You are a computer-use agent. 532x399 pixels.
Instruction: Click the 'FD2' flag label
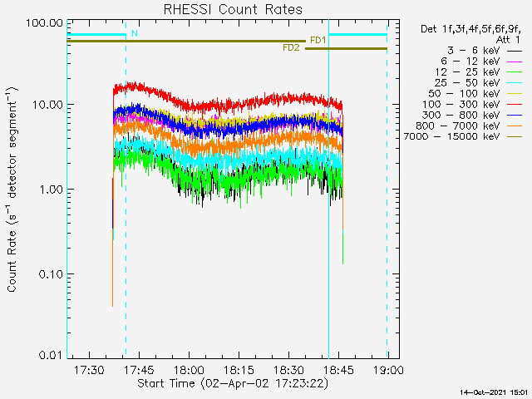(x=291, y=48)
